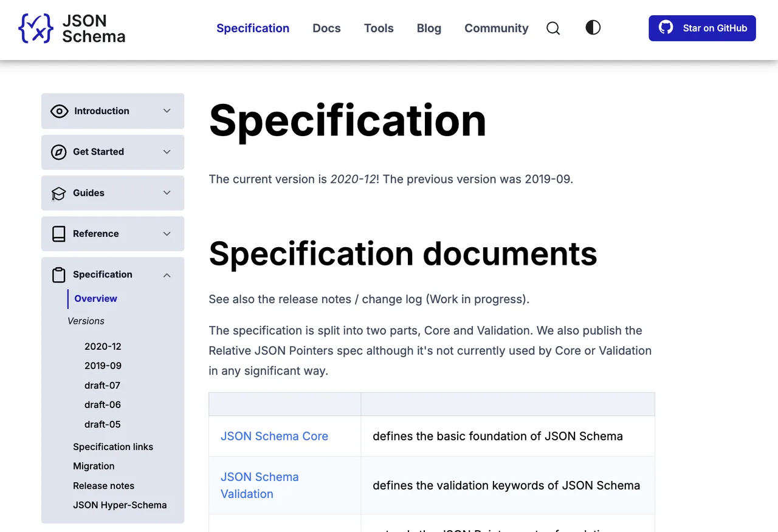Click the Introduction section label

point(102,111)
